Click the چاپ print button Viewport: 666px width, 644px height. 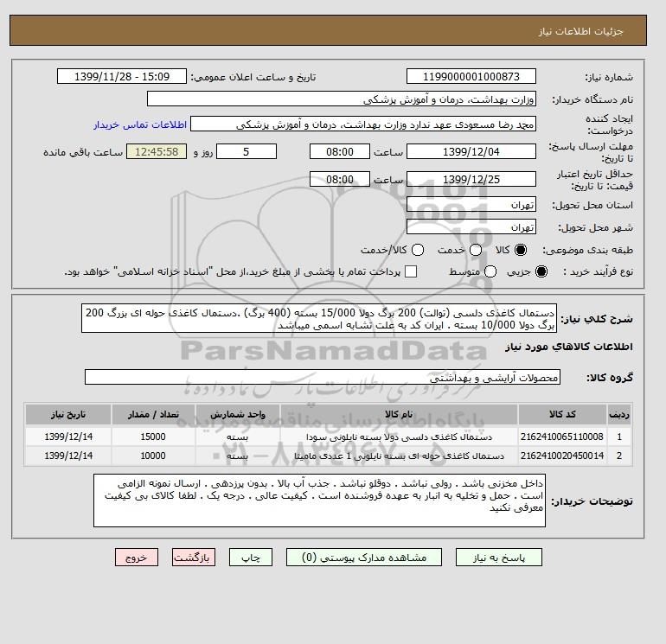[x=251, y=558]
